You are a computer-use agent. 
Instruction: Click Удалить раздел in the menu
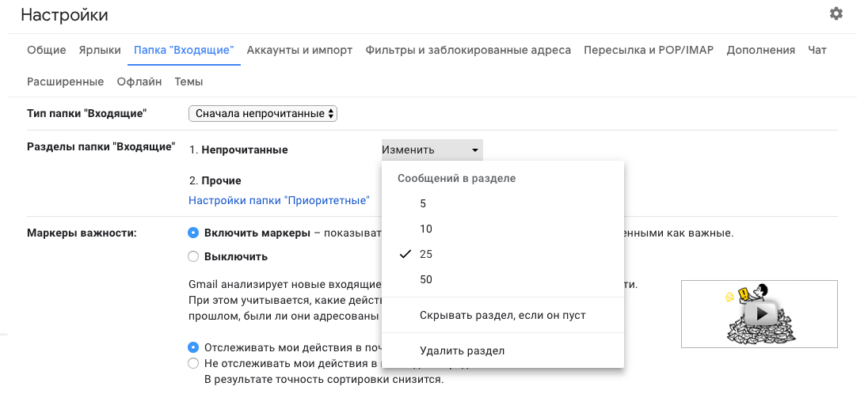click(462, 350)
